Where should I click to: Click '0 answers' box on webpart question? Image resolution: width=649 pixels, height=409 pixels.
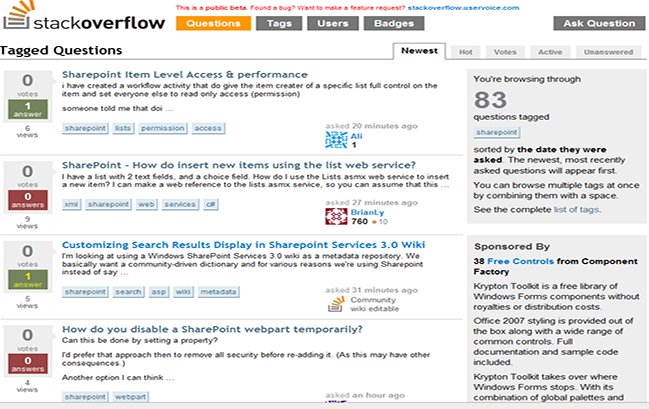(28, 364)
